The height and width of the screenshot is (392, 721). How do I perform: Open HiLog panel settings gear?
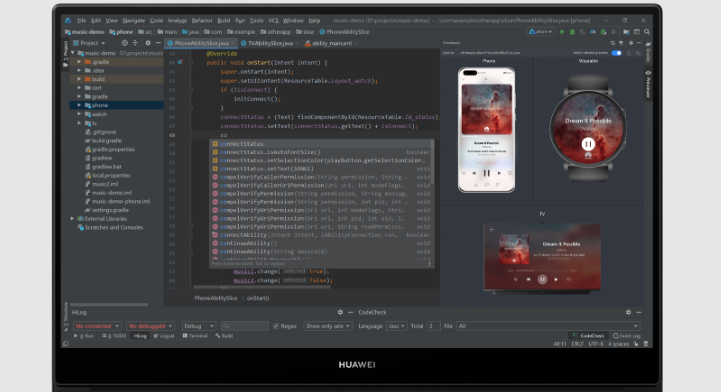point(340,312)
